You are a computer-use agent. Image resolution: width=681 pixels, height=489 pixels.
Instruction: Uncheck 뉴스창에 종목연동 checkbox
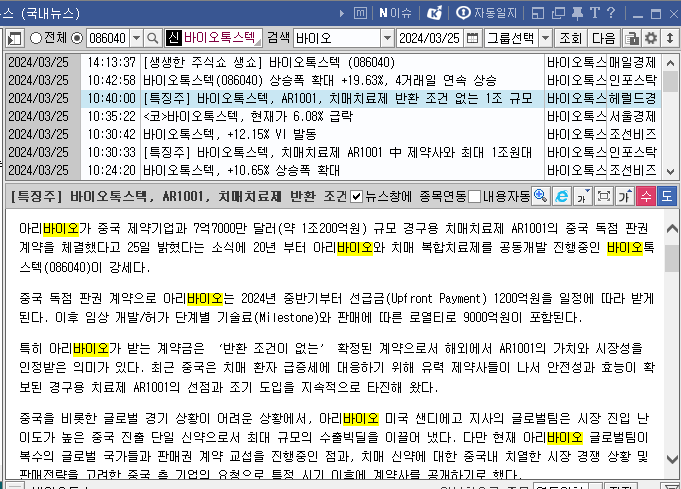point(356,197)
